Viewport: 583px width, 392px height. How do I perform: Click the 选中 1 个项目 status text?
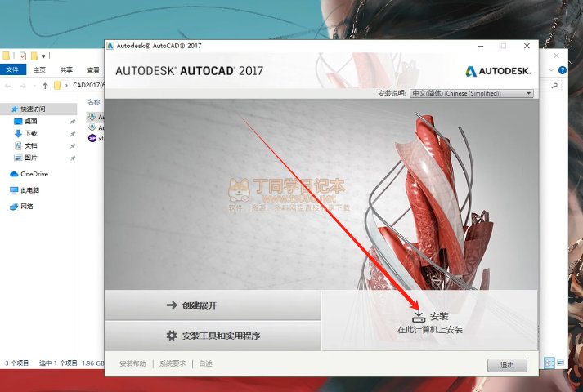pos(58,363)
